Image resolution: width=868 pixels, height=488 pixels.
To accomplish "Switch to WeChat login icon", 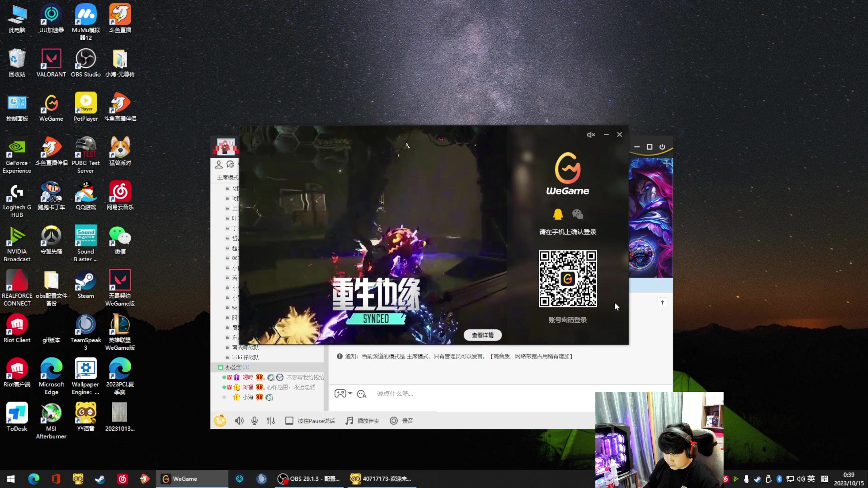I will coord(577,214).
